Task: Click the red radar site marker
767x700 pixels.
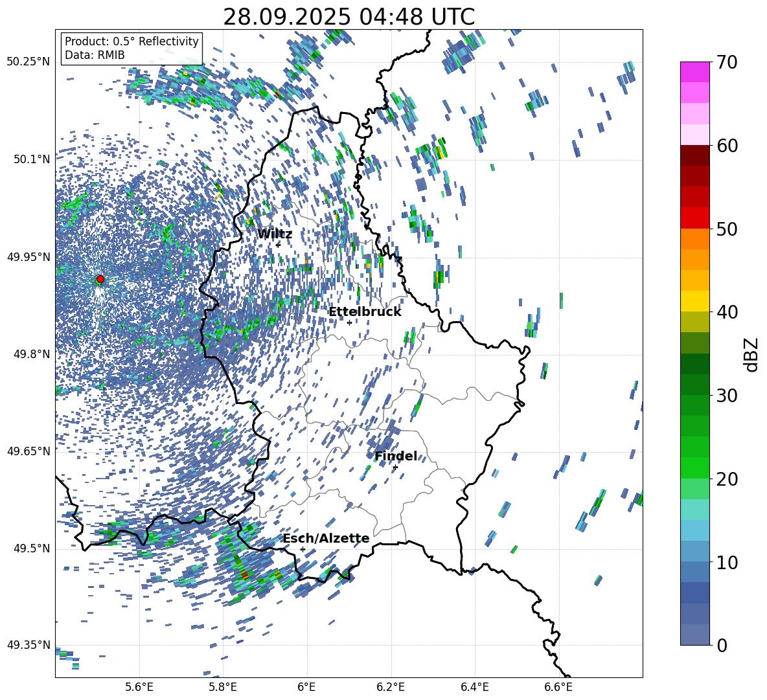Action: pos(100,279)
